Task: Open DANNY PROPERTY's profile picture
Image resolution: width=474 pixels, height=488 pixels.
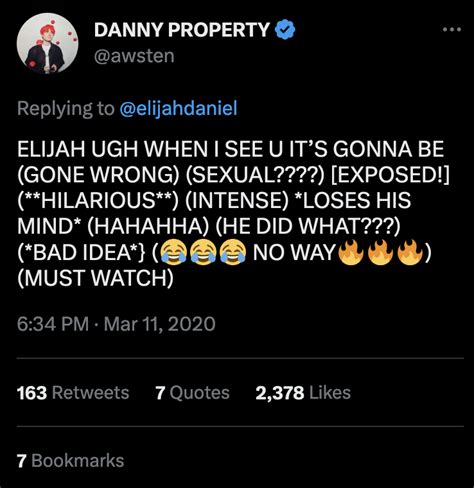Action: [47, 43]
